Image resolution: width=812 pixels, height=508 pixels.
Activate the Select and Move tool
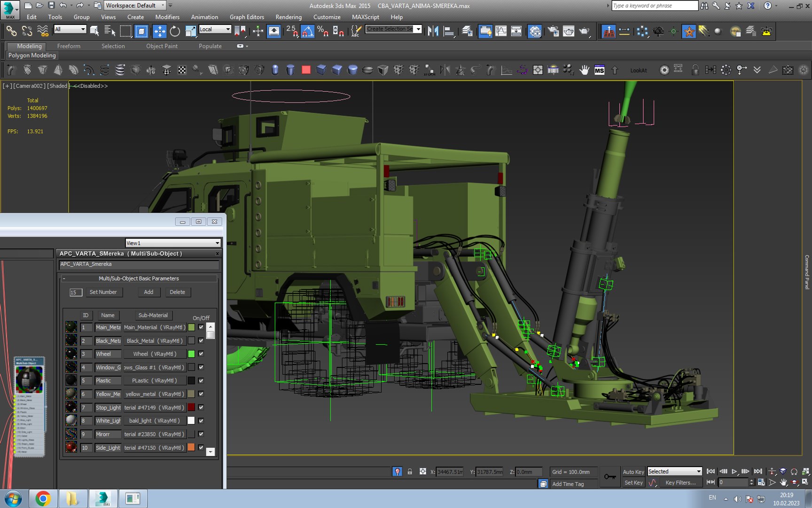point(159,31)
